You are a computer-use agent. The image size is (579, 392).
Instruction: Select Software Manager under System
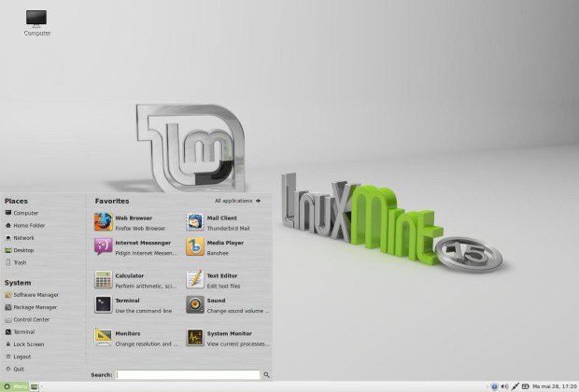32,295
